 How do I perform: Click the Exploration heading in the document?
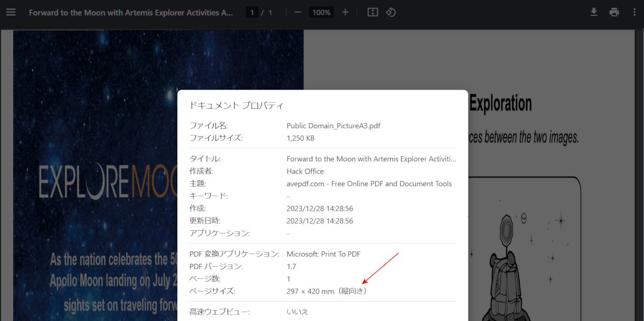pos(500,103)
